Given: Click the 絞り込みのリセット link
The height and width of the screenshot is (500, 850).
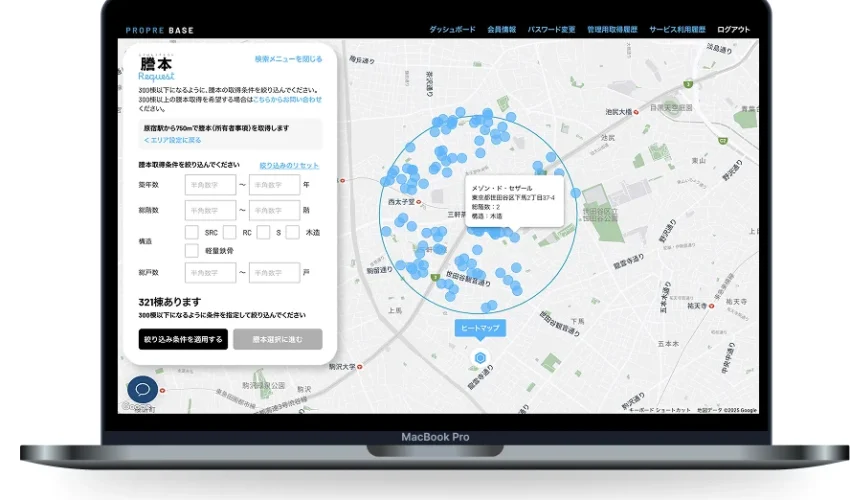Looking at the screenshot, I should 289,165.
